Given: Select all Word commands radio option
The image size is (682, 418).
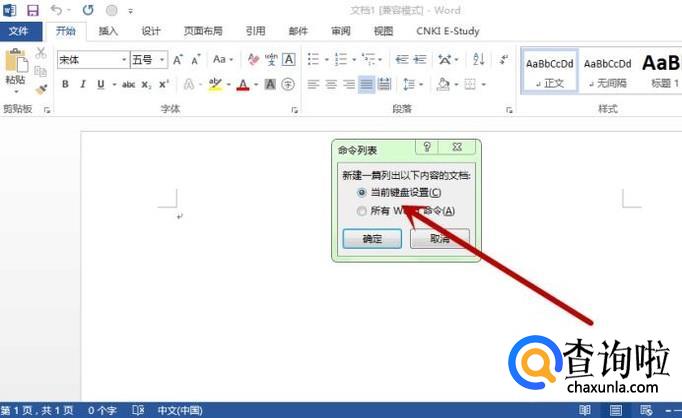Looking at the screenshot, I should [x=361, y=211].
